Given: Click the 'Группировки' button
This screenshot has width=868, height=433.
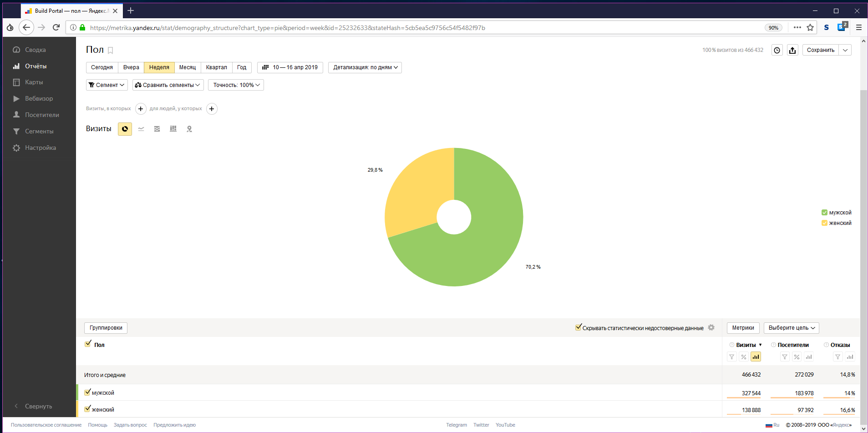Looking at the screenshot, I should point(106,328).
